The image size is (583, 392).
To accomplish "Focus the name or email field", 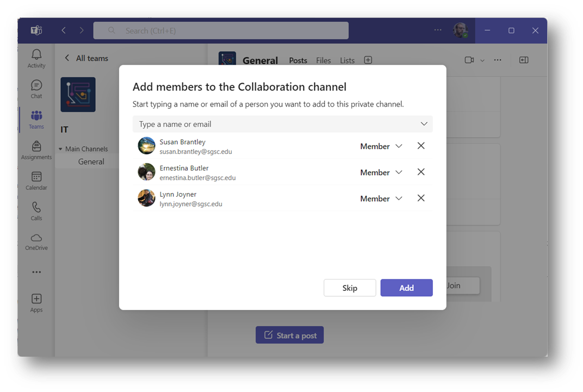I will (x=277, y=124).
